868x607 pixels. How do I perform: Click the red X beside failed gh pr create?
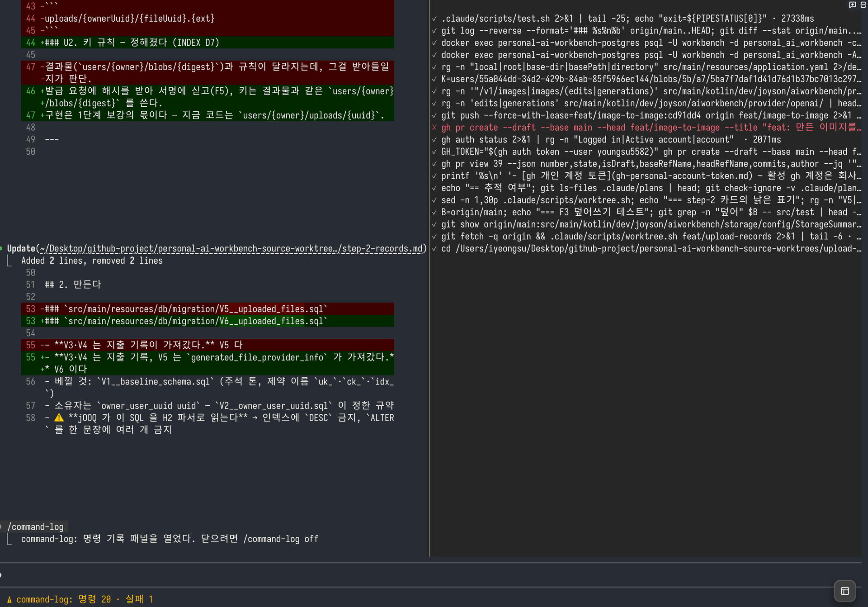tap(434, 128)
